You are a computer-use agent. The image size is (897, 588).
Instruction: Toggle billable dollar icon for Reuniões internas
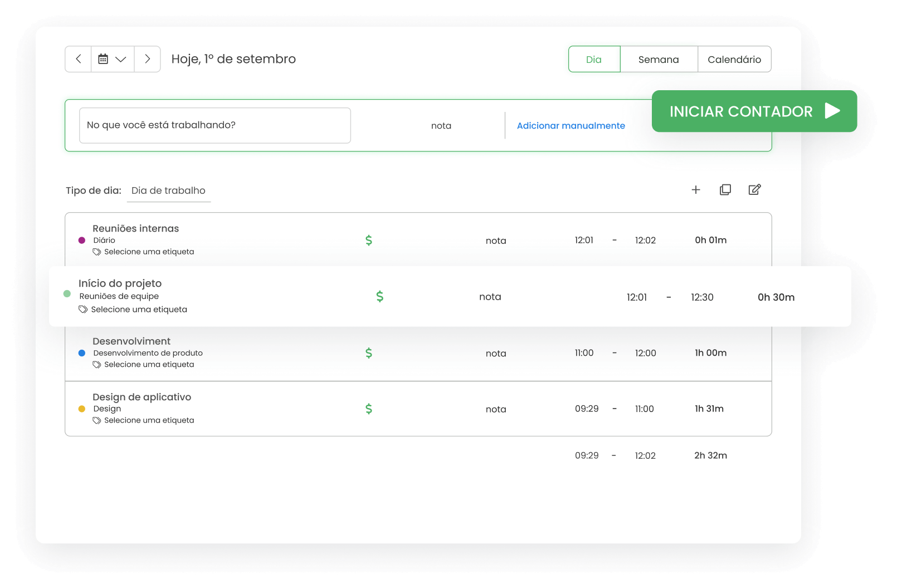pos(368,241)
